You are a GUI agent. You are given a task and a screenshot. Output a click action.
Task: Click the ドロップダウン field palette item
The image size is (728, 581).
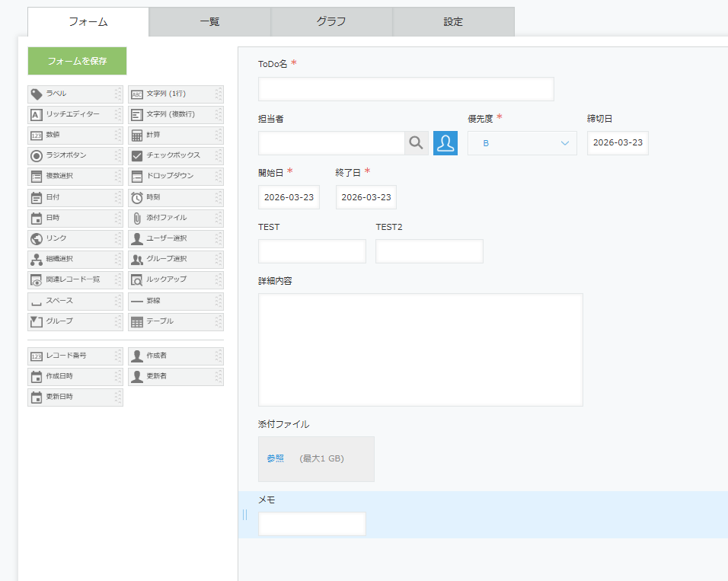[x=175, y=176]
